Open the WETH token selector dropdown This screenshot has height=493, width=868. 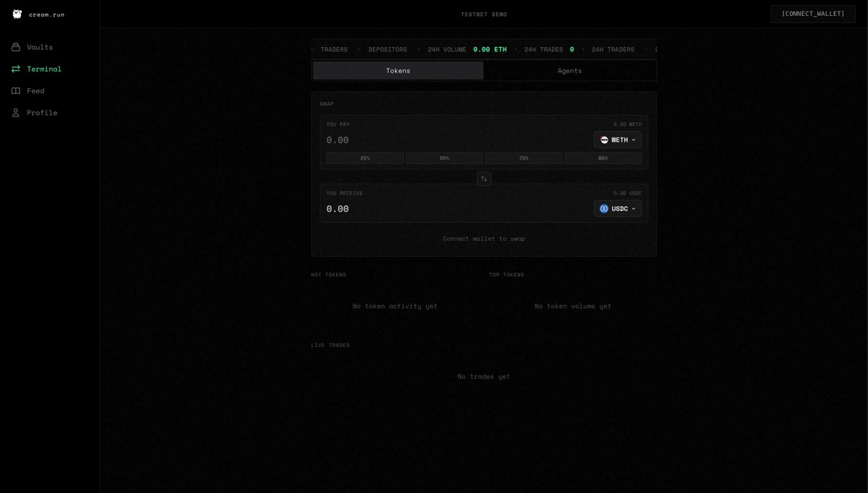[x=618, y=140]
